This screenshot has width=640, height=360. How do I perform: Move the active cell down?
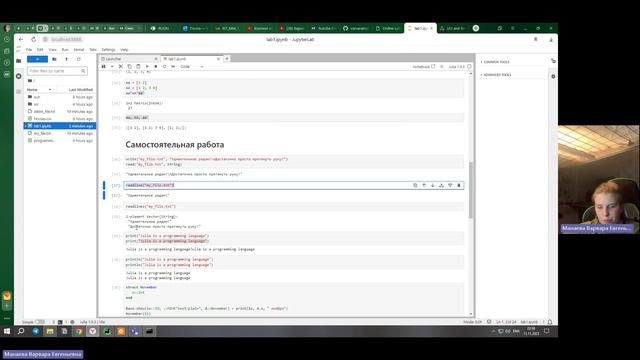[x=433, y=185]
